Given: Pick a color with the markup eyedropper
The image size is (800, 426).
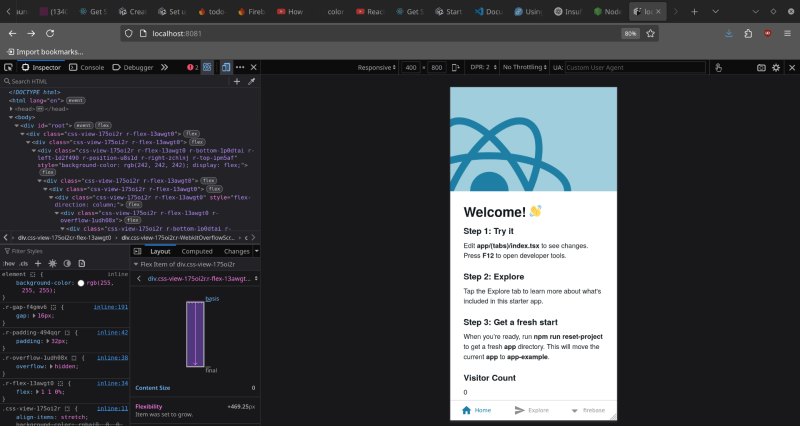Looking at the screenshot, I should (x=252, y=81).
